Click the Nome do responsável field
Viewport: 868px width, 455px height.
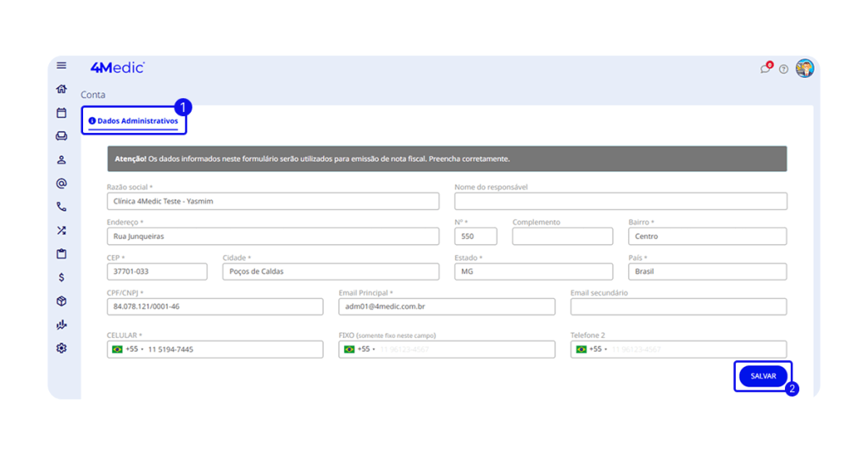(x=620, y=202)
